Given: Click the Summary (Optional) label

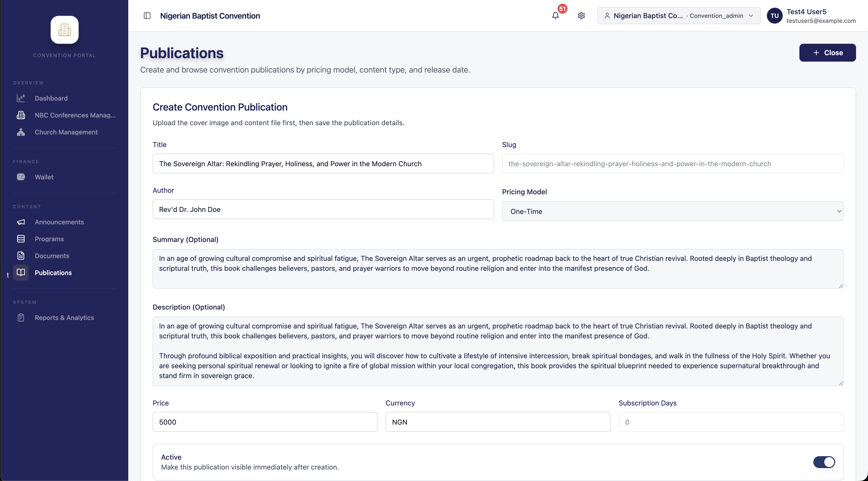Looking at the screenshot, I should click(x=185, y=240).
